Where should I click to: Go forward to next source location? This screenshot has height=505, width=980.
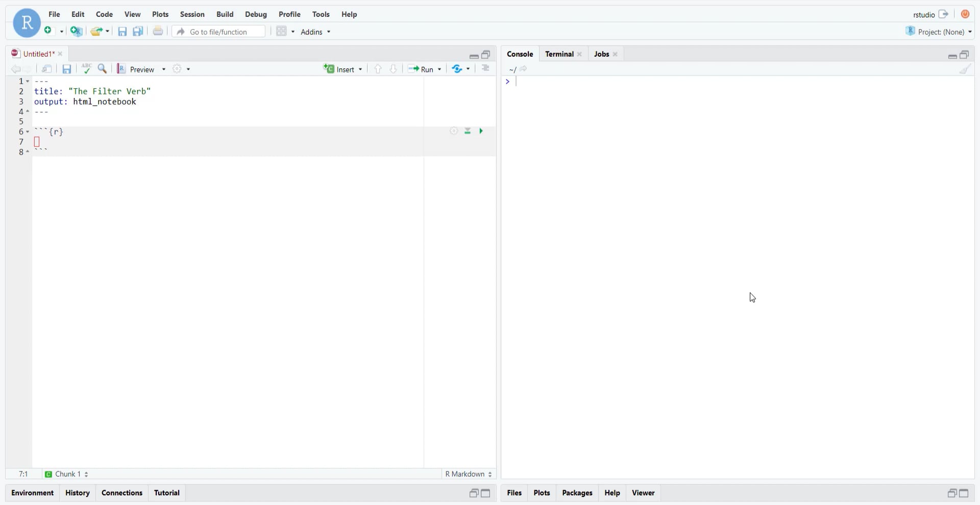pyautogui.click(x=28, y=69)
